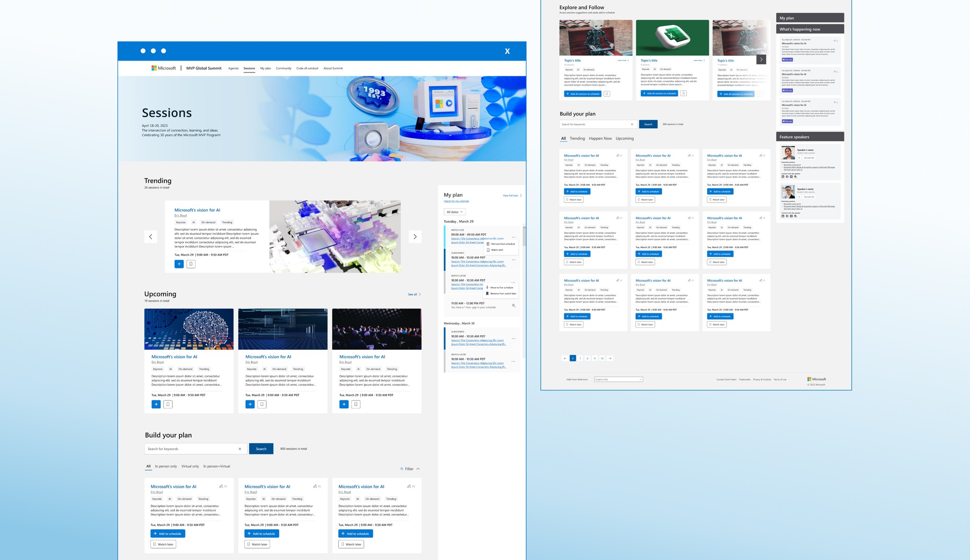Select Remove from schedule in the popup menu
This screenshot has height=560, width=970.
[x=502, y=244]
